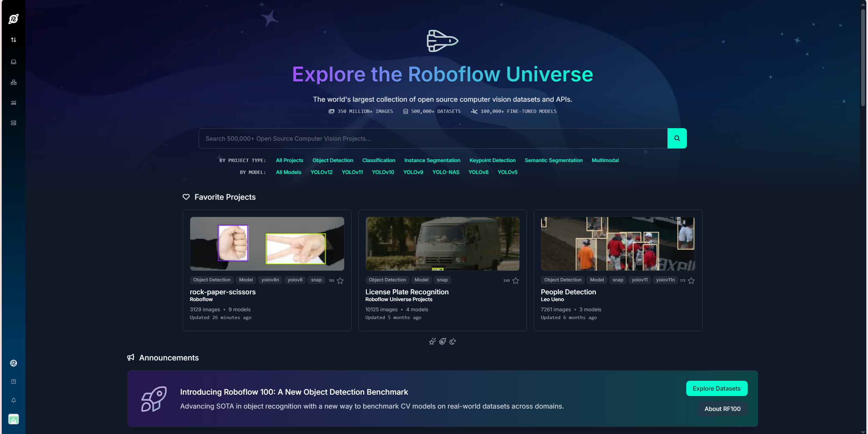
Task: Open the rock-paper-scissors project title
Action: tap(223, 292)
